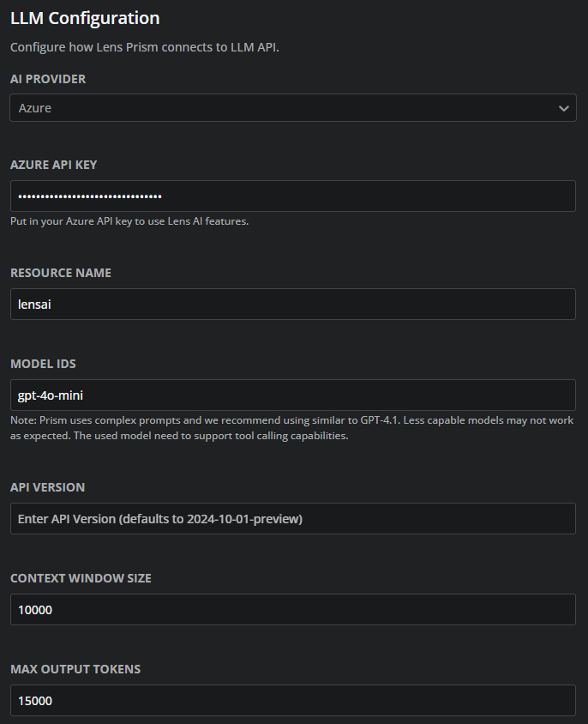Click the AZURE API KEY label
This screenshot has height=724, width=588.
53,164
